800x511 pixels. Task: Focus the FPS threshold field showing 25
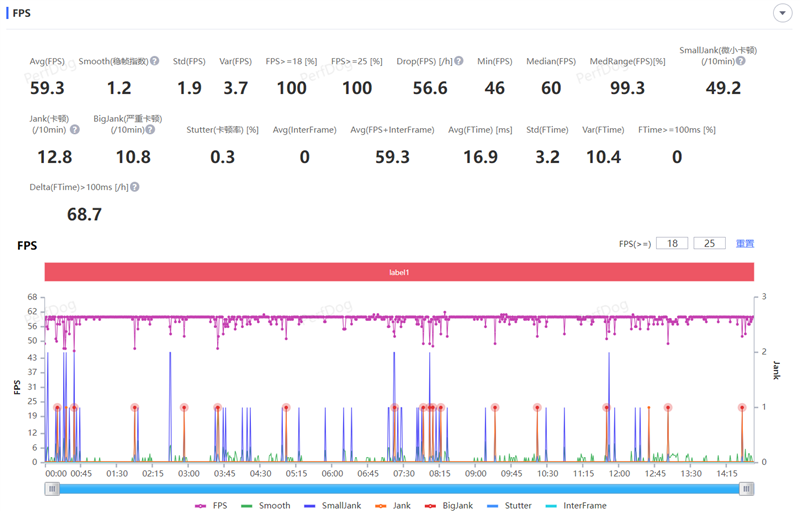(x=709, y=243)
